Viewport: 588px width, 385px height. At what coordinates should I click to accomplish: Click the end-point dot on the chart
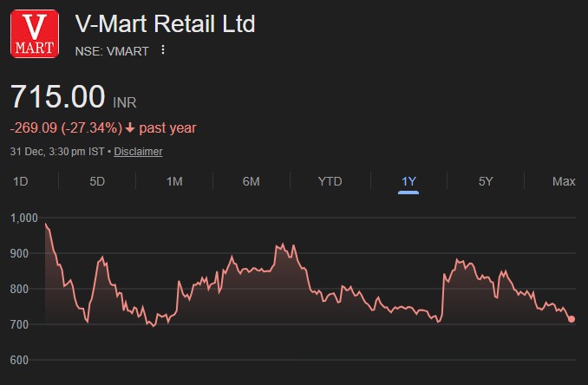click(x=572, y=319)
